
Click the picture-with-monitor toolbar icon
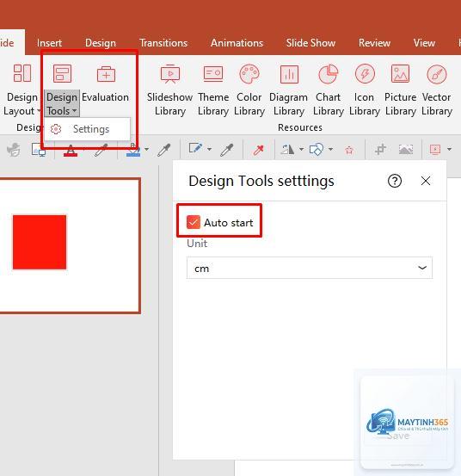click(x=39, y=150)
